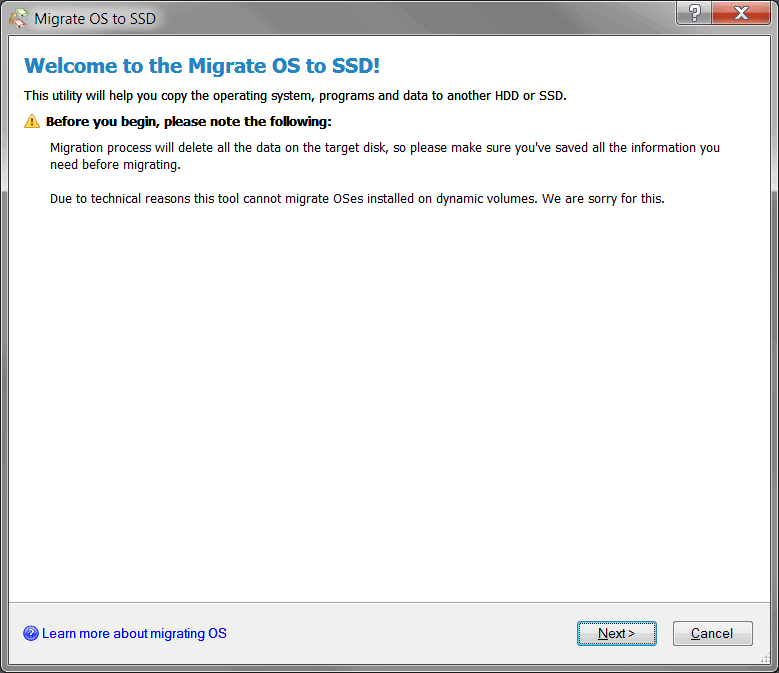Select the 'Welcome to the Migrate OS to SSD!' heading
Viewport: 779px width, 673px height.
click(x=202, y=66)
